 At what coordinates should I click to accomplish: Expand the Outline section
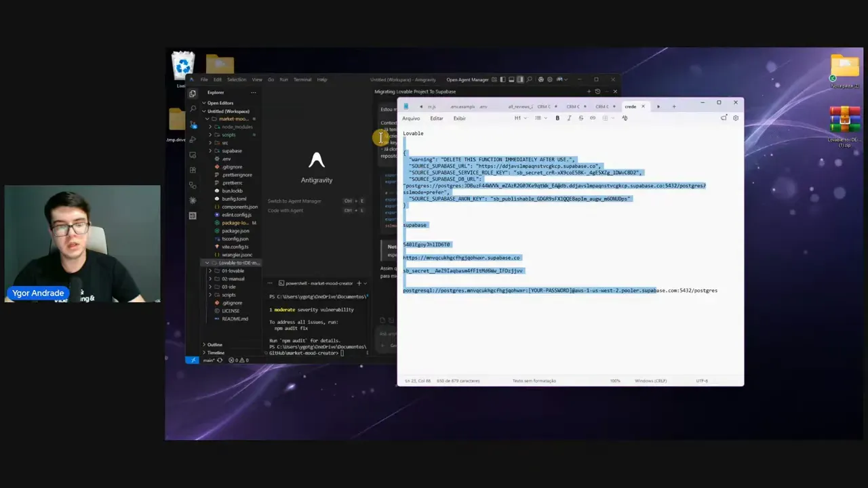click(203, 345)
